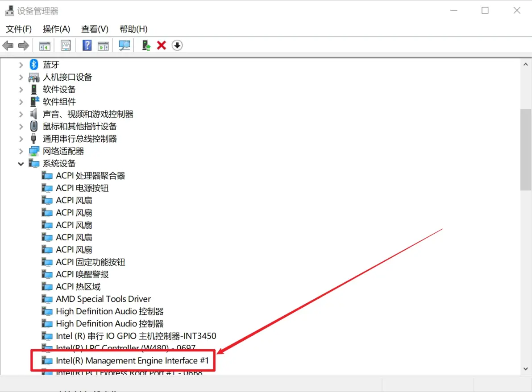Select Intel(R) Management Engine Interface #1
Screen dimensions: 532x392
click(x=132, y=360)
